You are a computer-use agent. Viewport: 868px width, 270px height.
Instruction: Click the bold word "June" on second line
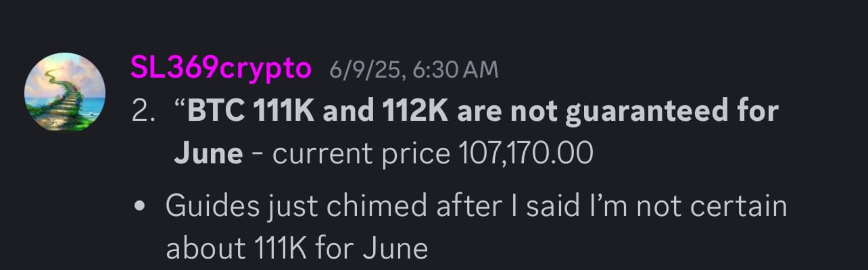point(208,155)
